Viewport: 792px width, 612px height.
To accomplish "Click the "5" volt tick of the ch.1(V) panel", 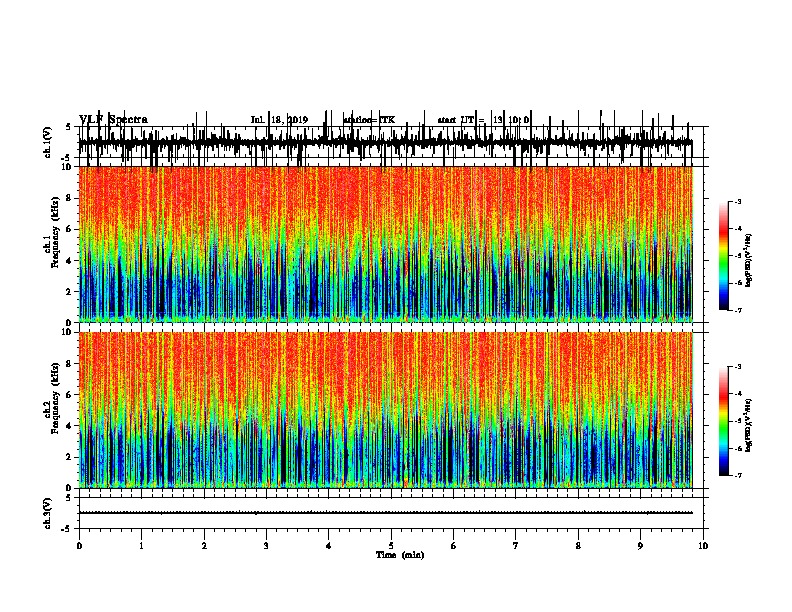I will (x=68, y=127).
